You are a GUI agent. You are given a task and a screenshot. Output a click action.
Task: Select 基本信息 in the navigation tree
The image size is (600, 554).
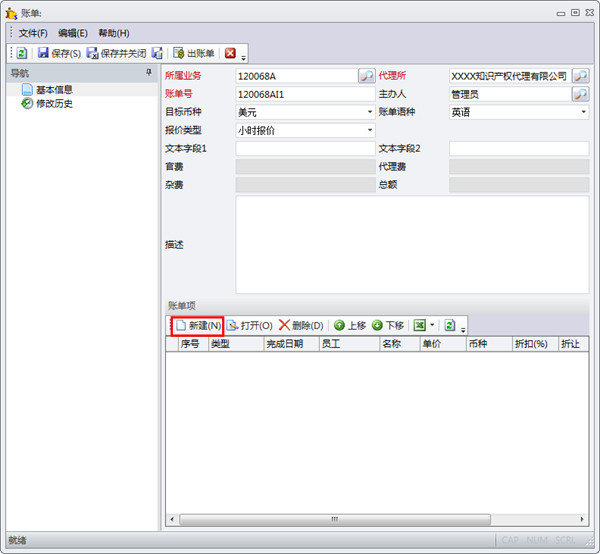[x=54, y=90]
